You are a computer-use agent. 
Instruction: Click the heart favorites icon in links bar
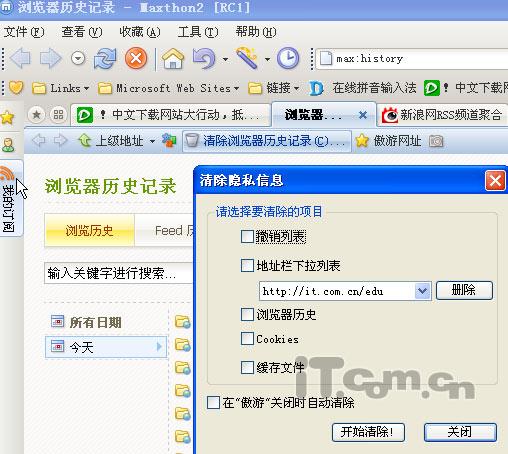(x=16, y=88)
